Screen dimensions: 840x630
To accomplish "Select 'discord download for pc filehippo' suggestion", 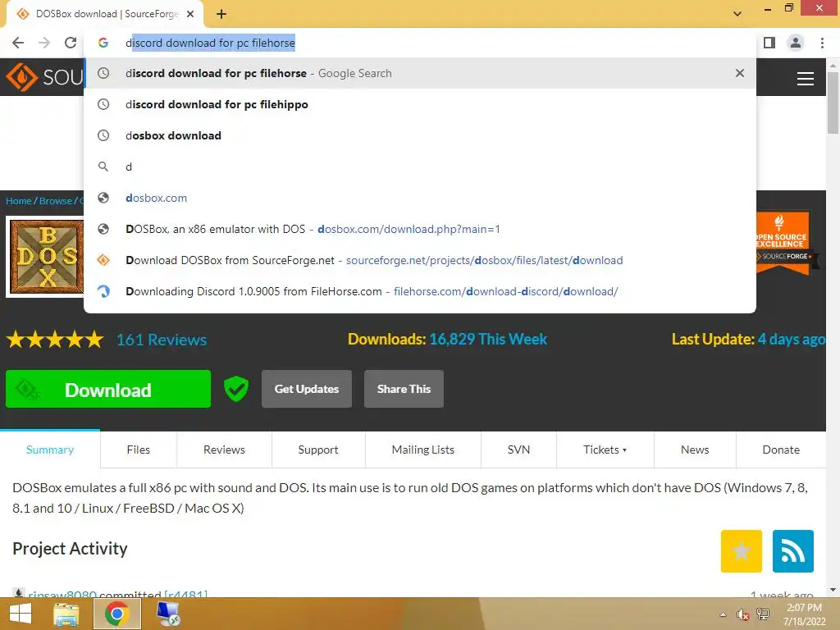I will 419,104.
